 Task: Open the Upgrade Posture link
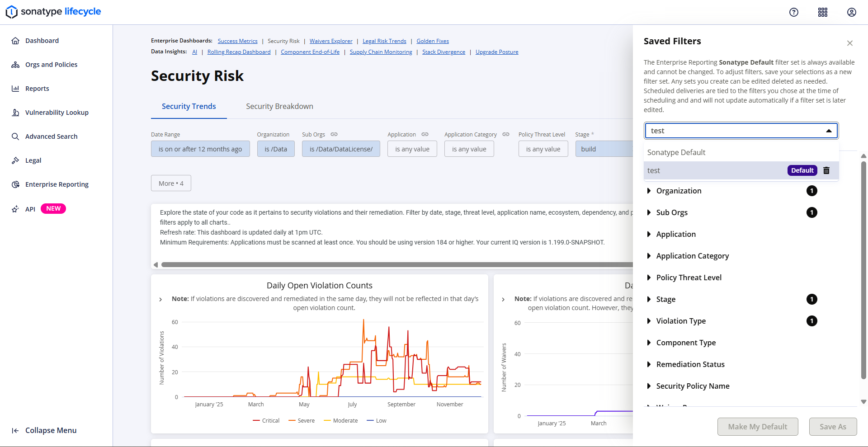click(x=497, y=52)
